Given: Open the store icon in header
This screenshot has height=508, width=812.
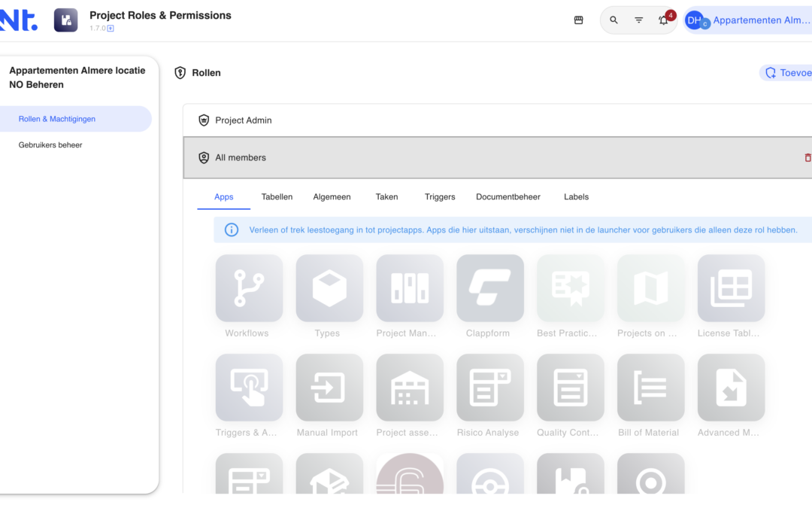Looking at the screenshot, I should pyautogui.click(x=578, y=20).
